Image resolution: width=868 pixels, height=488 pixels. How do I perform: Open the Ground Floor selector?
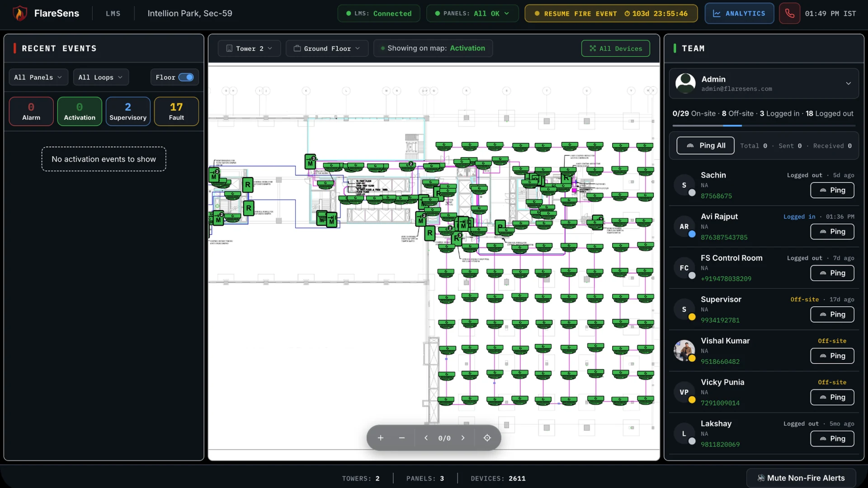coord(327,48)
